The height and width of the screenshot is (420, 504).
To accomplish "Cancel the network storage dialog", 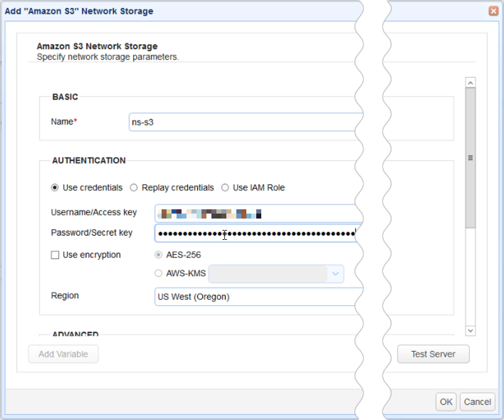I will [477, 402].
